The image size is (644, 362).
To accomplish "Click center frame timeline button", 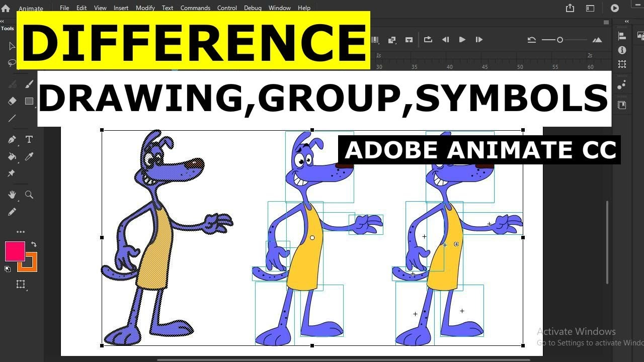I will [x=409, y=40].
